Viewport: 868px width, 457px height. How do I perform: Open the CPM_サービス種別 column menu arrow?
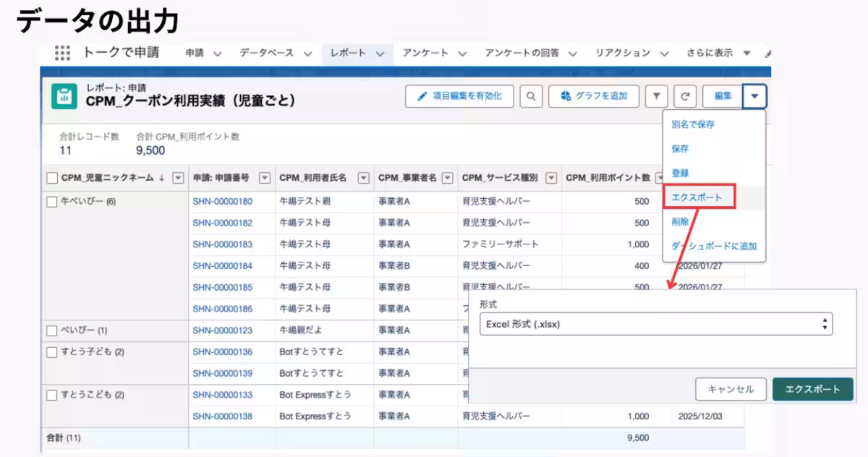(x=551, y=179)
